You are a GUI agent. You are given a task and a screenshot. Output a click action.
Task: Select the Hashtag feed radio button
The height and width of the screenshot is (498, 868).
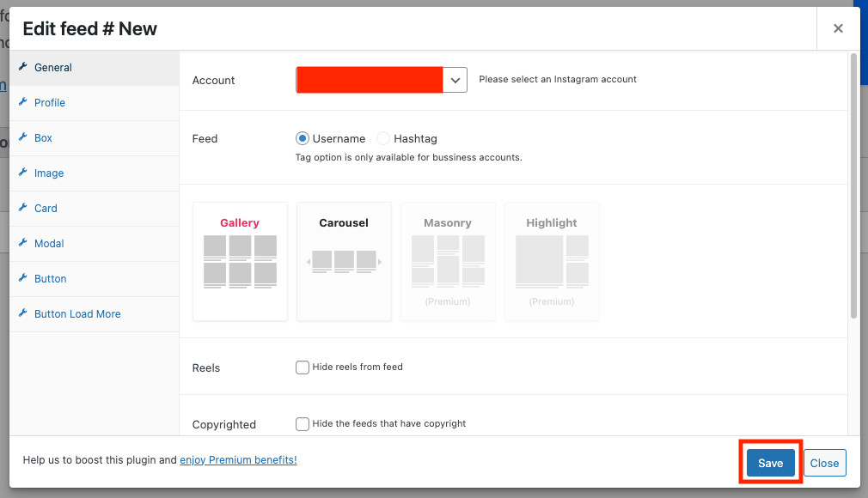tap(383, 138)
